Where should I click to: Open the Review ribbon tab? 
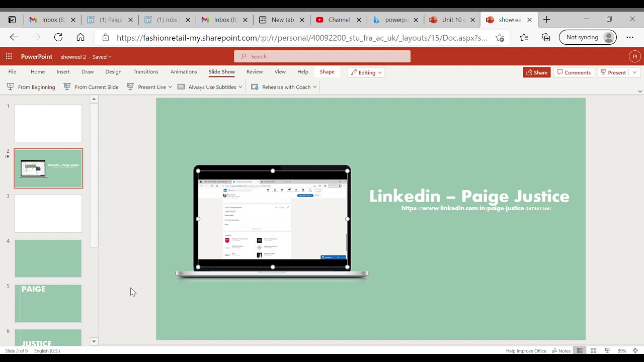click(255, 72)
